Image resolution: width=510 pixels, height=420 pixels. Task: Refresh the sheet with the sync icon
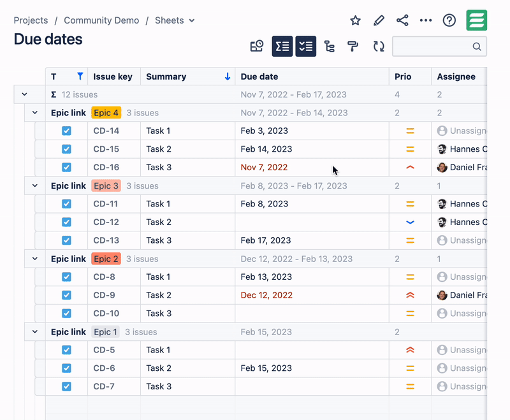coord(377,46)
